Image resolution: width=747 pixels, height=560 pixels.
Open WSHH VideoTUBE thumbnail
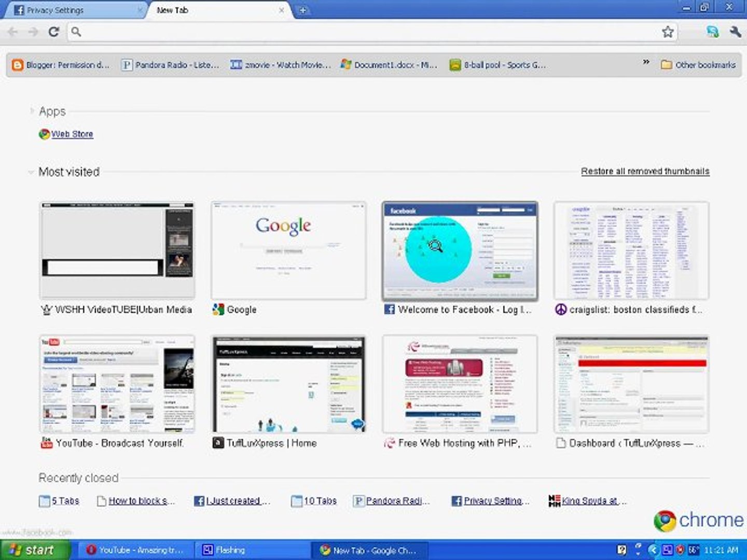(117, 250)
